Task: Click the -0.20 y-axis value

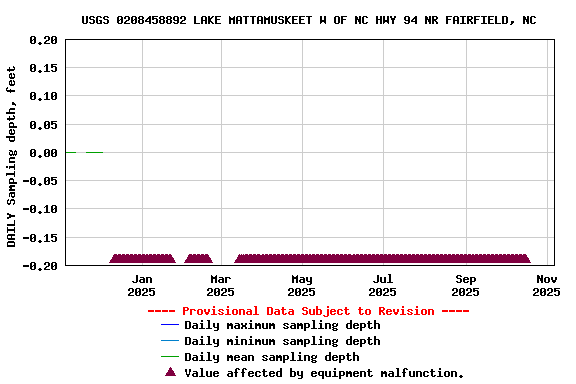Action: [40, 266]
